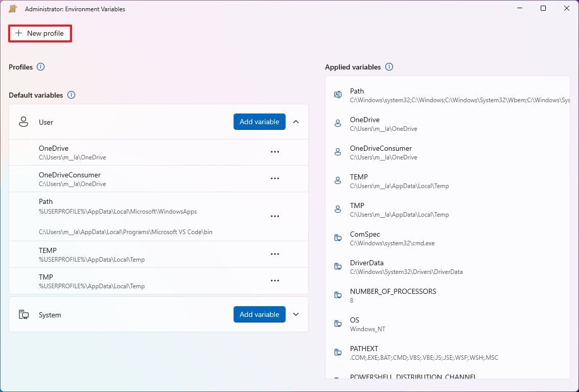Expand the System variables section
Screen dimensions: 579x392
tap(295, 314)
